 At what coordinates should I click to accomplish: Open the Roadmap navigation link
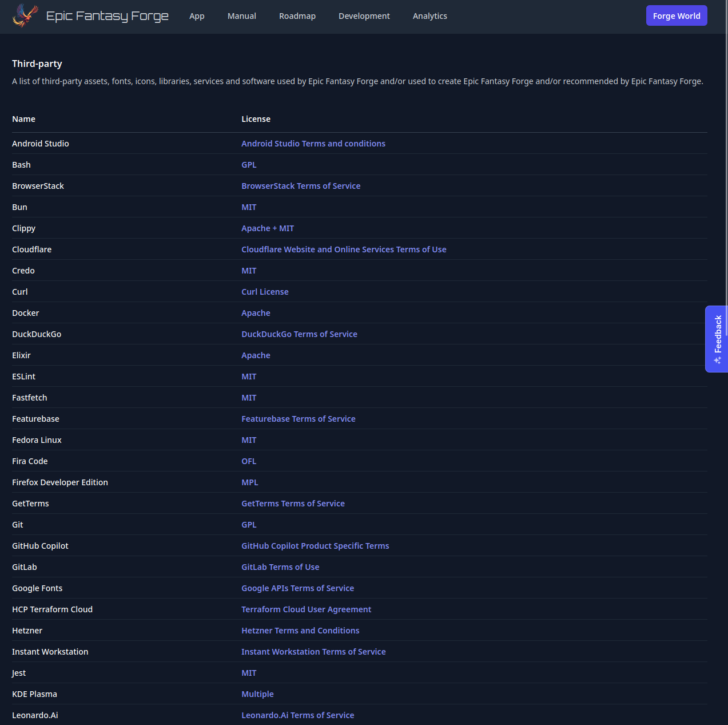(x=297, y=16)
